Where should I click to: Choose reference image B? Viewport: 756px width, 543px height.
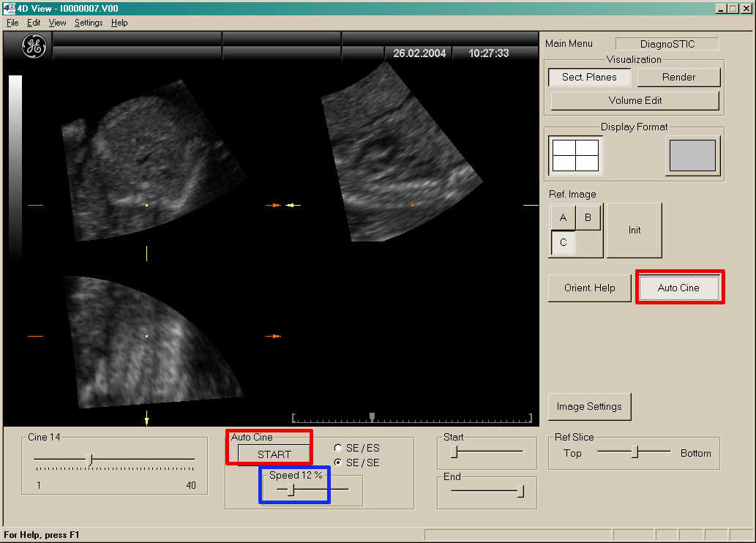click(588, 217)
